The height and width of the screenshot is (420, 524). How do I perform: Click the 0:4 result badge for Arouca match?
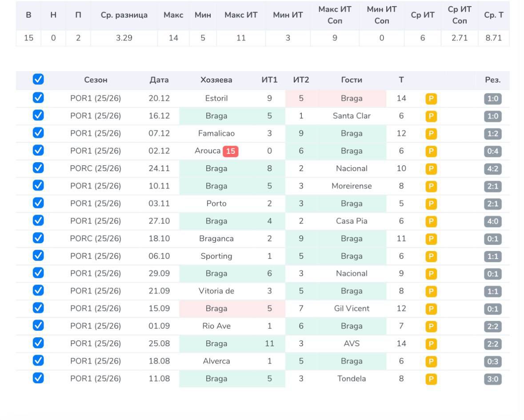pyautogui.click(x=492, y=152)
